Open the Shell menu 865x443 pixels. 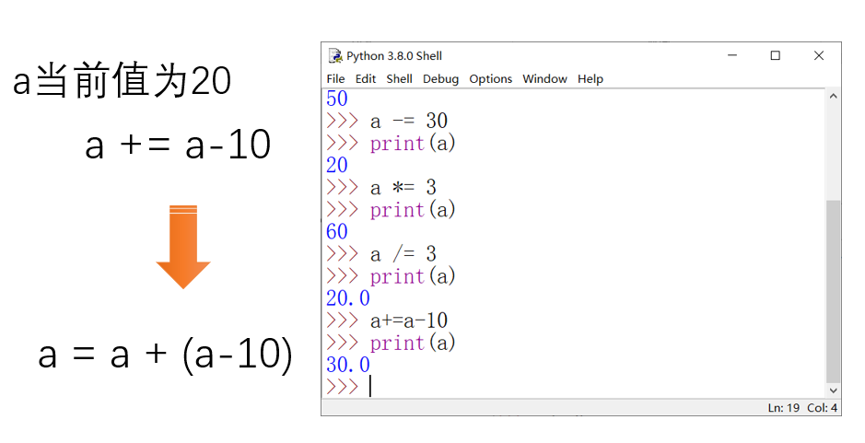click(x=399, y=79)
